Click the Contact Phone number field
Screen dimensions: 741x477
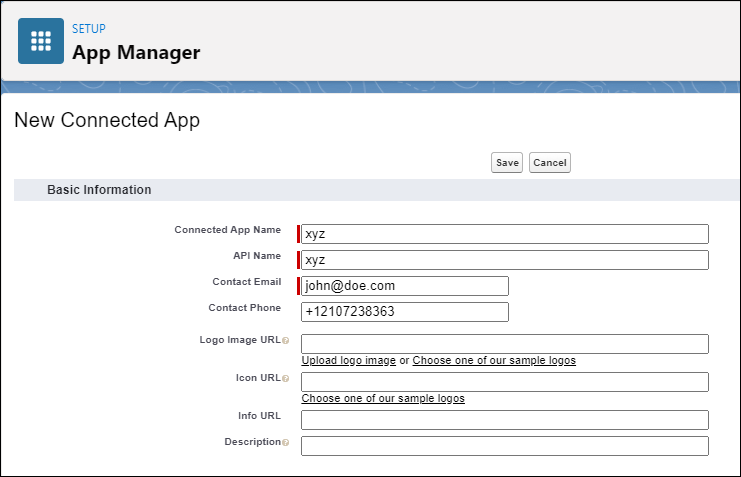point(405,312)
